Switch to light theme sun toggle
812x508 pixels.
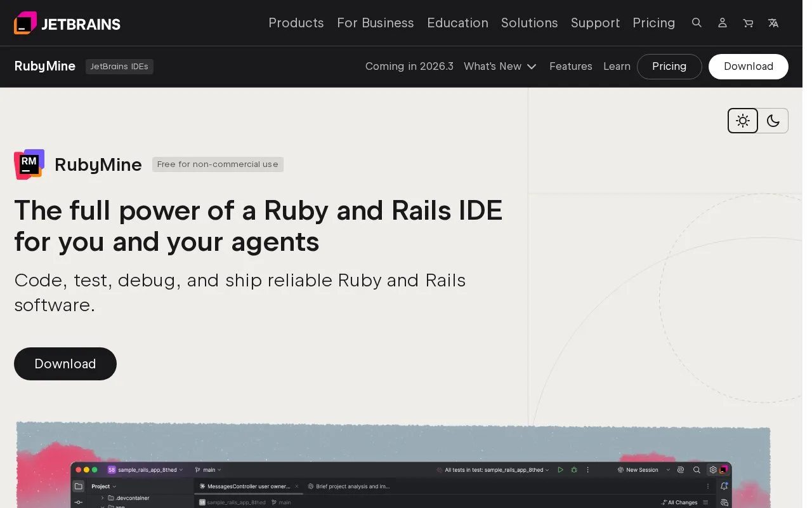743,121
